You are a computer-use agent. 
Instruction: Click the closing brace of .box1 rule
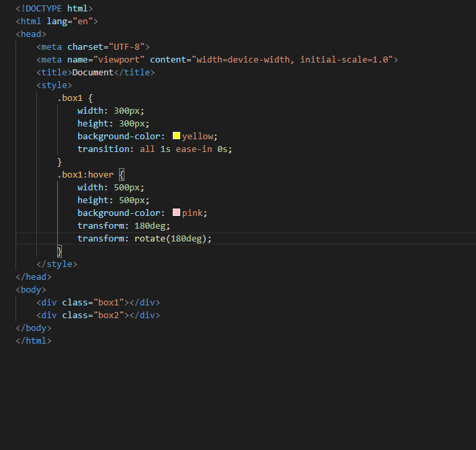(x=59, y=162)
